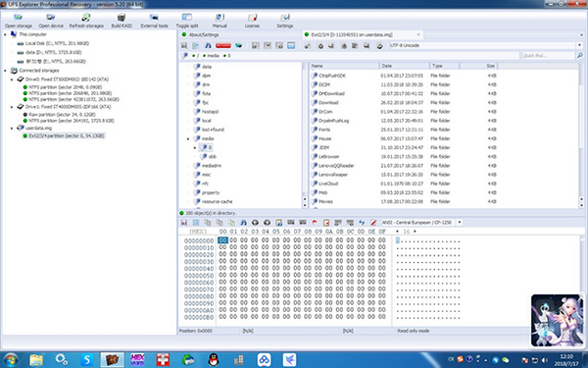
Task: Open External tools from the toolbar
Action: click(x=154, y=18)
